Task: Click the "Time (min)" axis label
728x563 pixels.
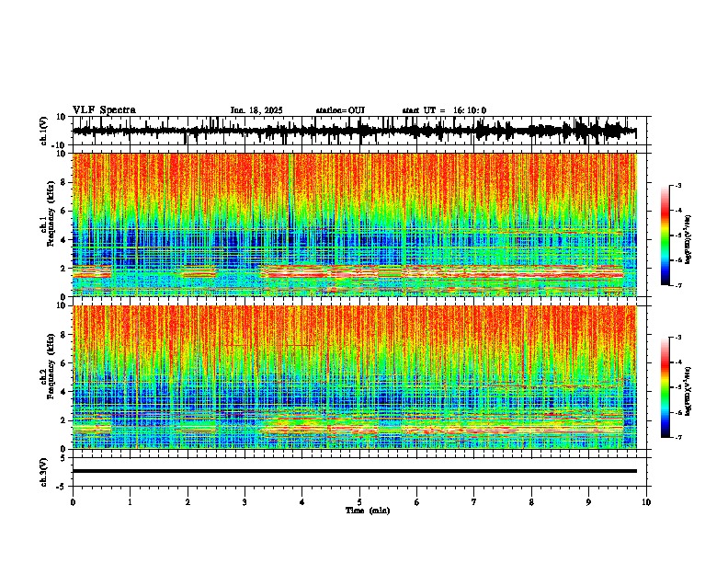Action: tap(368, 511)
